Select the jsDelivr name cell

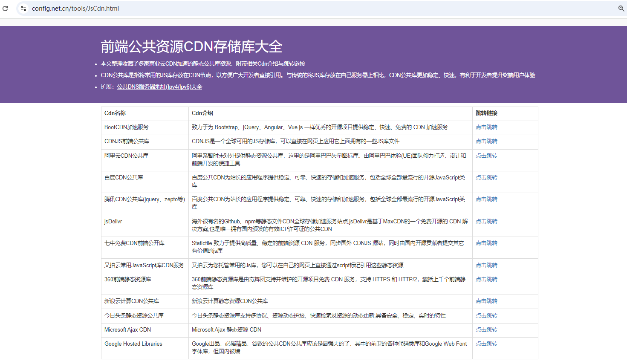(145, 225)
